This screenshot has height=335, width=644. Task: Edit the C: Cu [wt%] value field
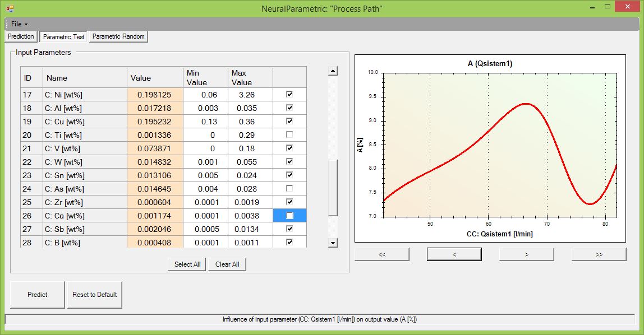(155, 122)
